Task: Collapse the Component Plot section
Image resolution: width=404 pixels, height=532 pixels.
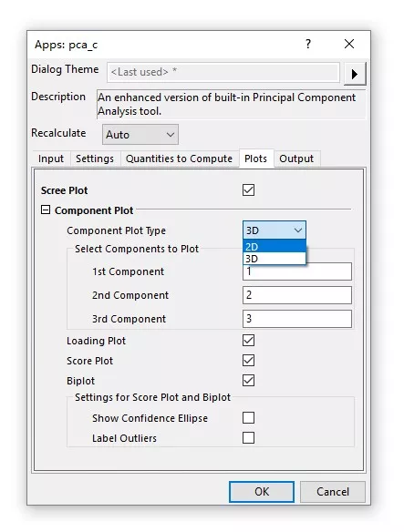Action: [x=46, y=210]
